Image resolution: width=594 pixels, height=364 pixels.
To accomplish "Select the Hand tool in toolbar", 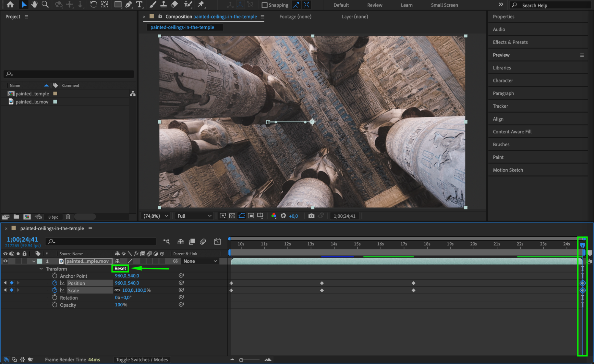I will coord(34,4).
